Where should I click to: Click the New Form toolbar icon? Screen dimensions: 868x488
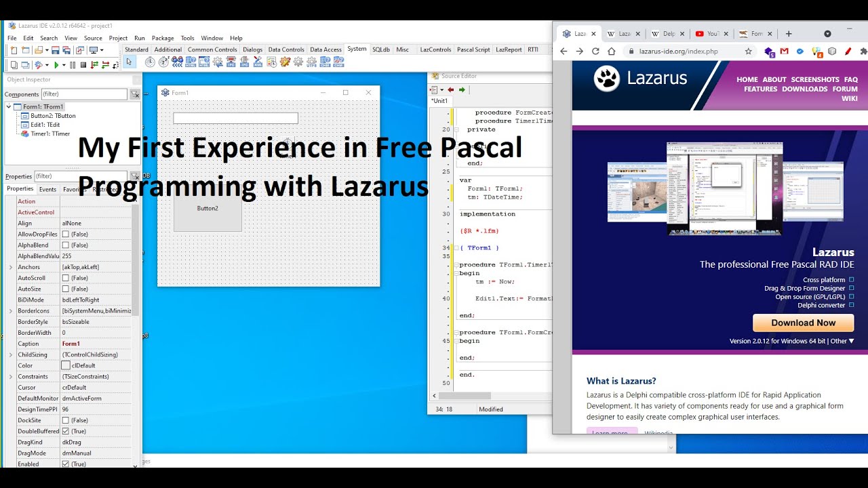click(x=25, y=50)
